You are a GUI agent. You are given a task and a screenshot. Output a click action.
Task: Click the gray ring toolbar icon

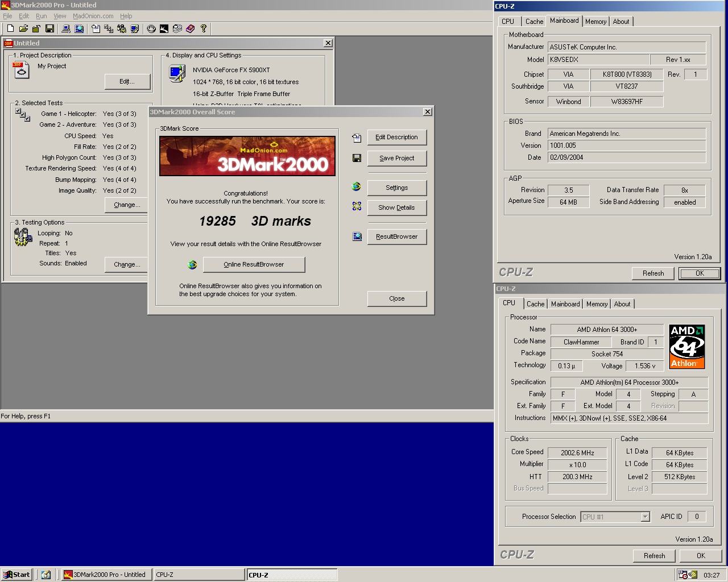click(x=151, y=28)
